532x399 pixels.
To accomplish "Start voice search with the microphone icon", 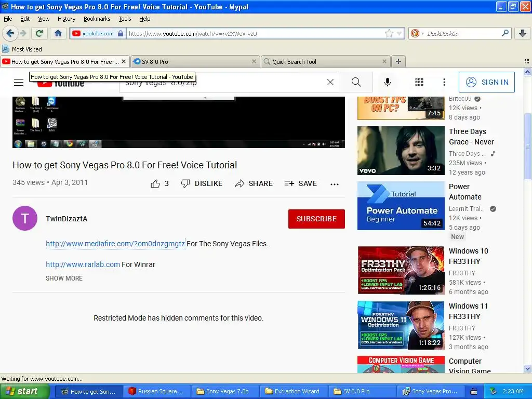I will pyautogui.click(x=387, y=82).
